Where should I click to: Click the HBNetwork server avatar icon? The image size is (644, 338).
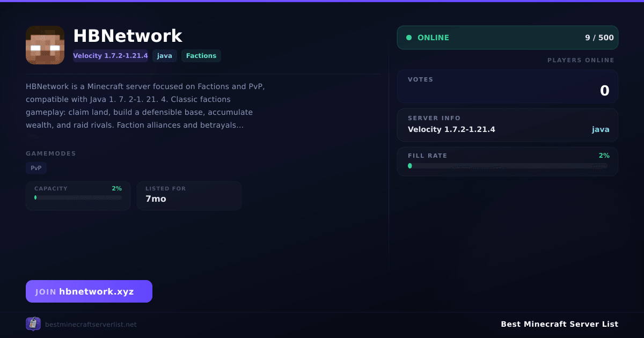pos(45,45)
